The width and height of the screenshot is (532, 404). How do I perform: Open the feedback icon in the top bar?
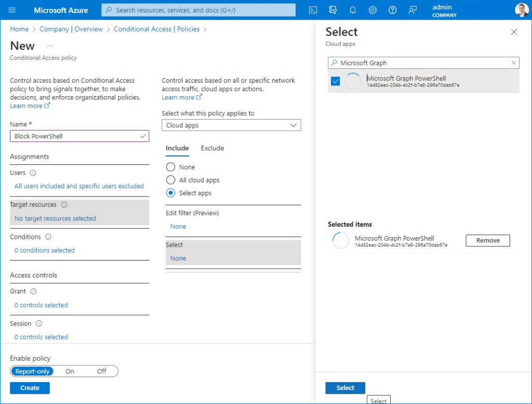click(412, 10)
